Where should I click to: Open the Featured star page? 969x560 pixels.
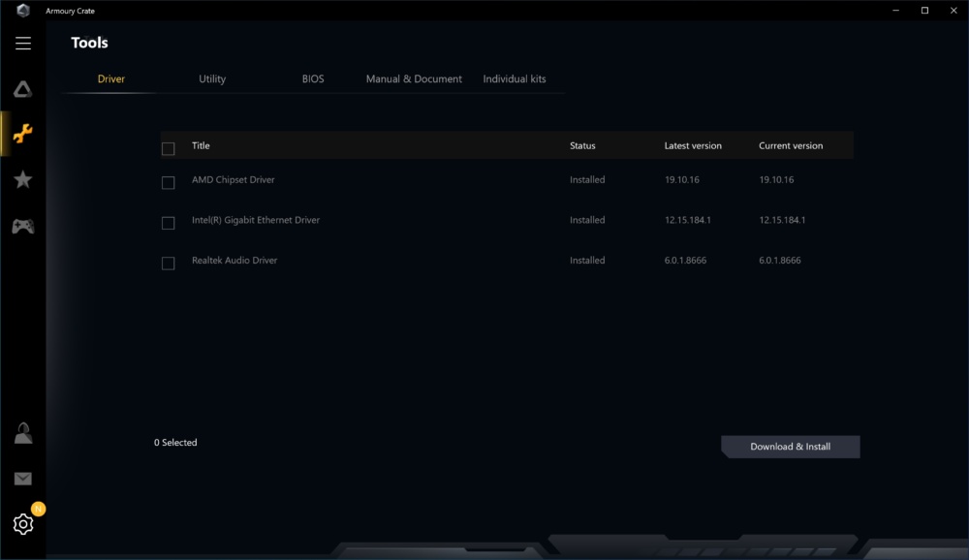pos(23,180)
